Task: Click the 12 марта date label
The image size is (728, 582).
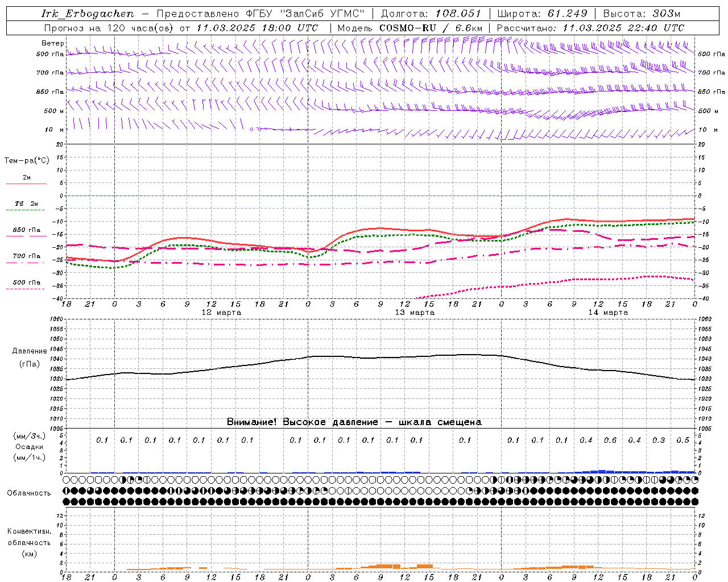Action: coord(221,313)
